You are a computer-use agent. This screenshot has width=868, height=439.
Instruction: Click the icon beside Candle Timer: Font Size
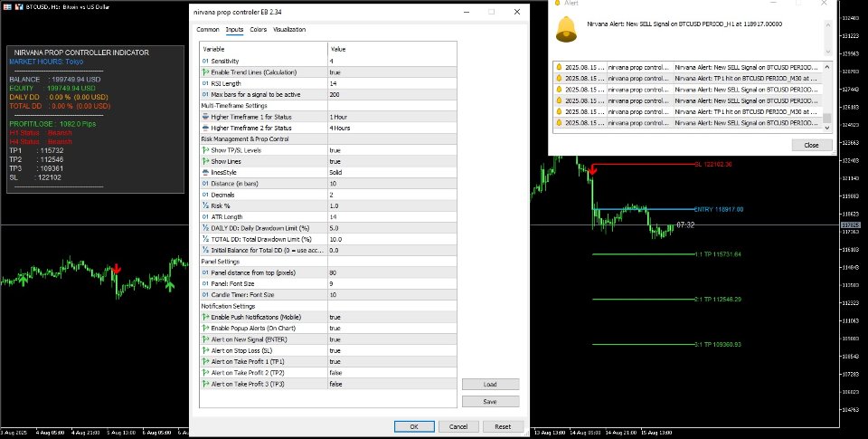[x=205, y=295]
